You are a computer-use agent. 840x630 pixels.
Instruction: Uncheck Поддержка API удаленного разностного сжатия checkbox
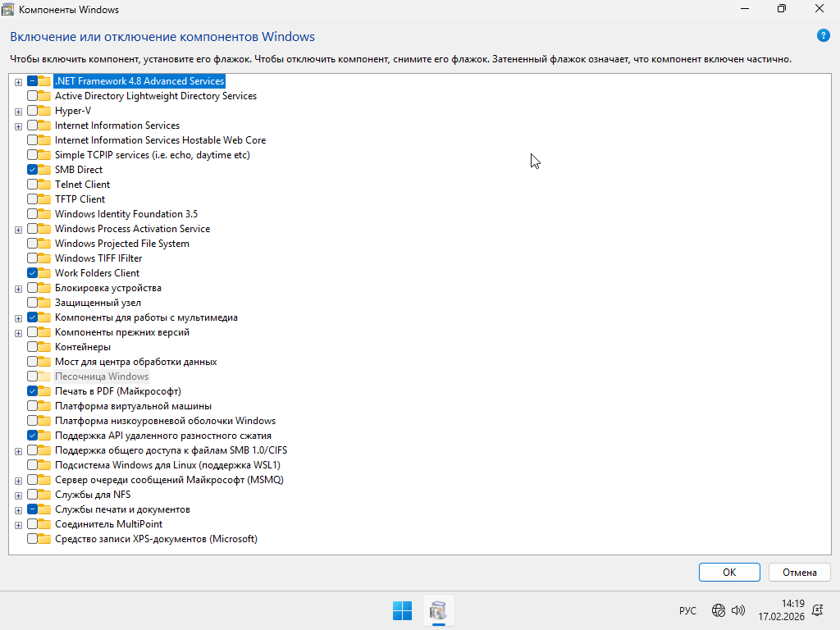coord(32,436)
